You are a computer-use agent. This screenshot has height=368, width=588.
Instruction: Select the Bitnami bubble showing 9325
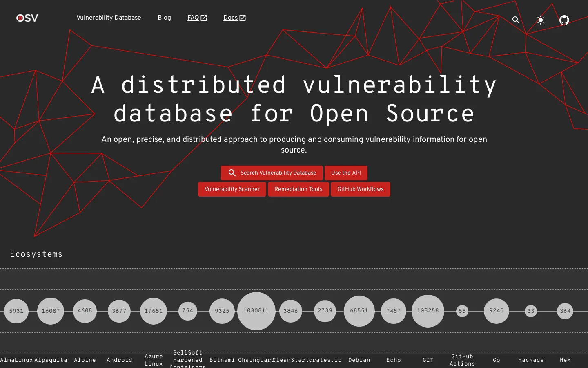(x=222, y=311)
